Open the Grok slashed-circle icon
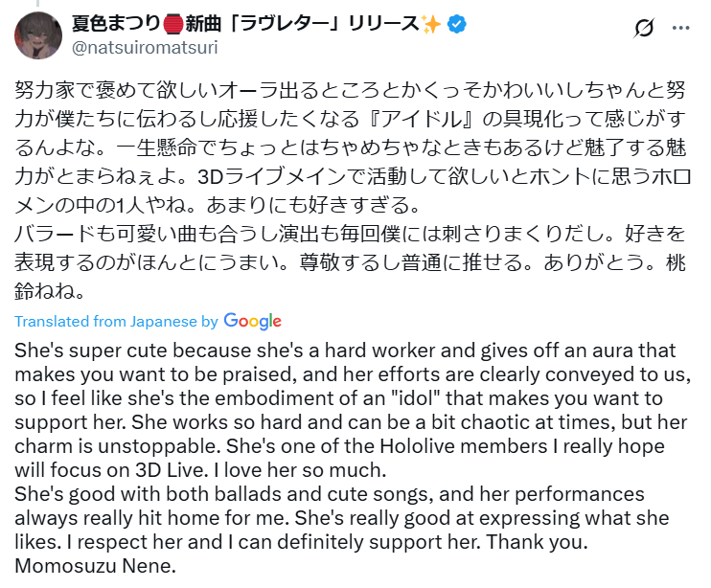This screenshot has height=588, width=711. [644, 28]
